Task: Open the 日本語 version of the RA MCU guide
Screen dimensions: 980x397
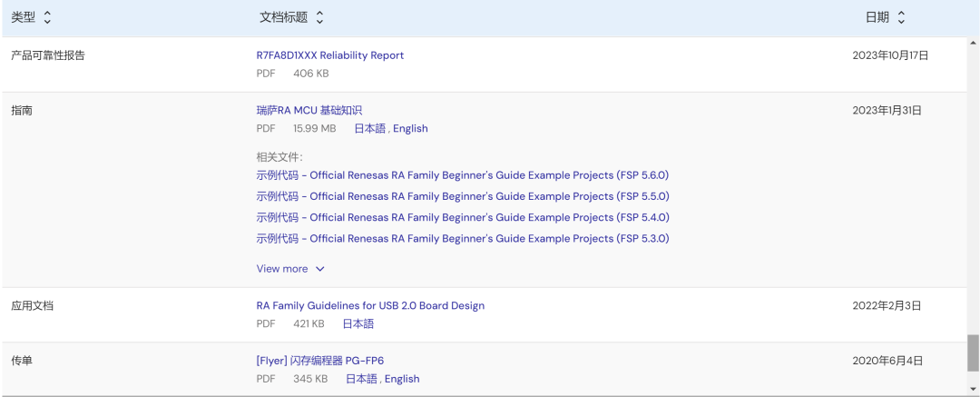Action: [x=370, y=129]
